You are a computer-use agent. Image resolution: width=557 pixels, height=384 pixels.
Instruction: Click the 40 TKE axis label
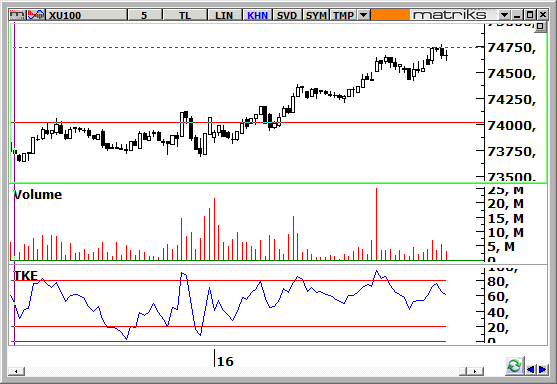[x=498, y=313]
